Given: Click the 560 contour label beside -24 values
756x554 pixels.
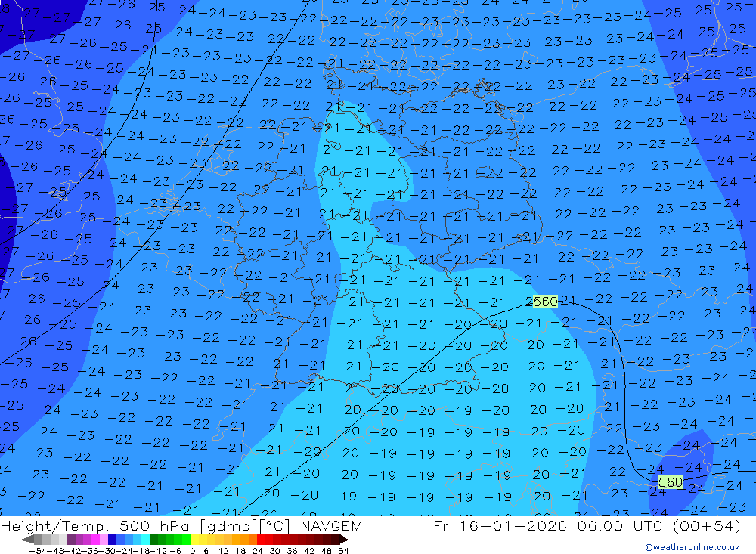Looking at the screenshot, I should [x=670, y=482].
